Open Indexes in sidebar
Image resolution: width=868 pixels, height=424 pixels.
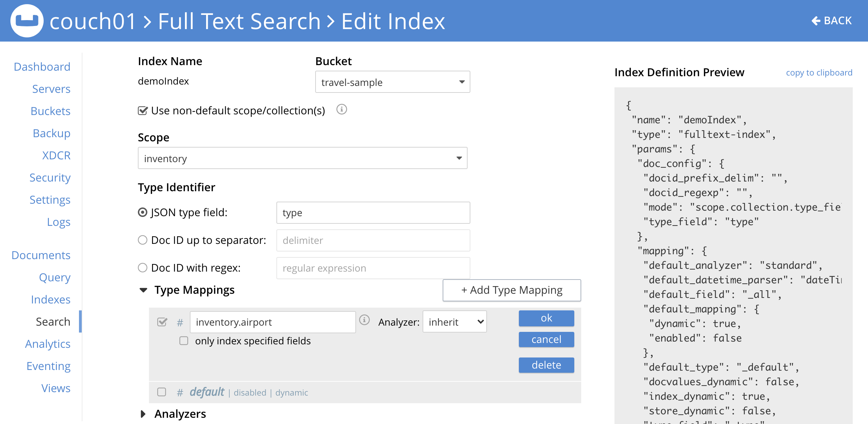(51, 300)
